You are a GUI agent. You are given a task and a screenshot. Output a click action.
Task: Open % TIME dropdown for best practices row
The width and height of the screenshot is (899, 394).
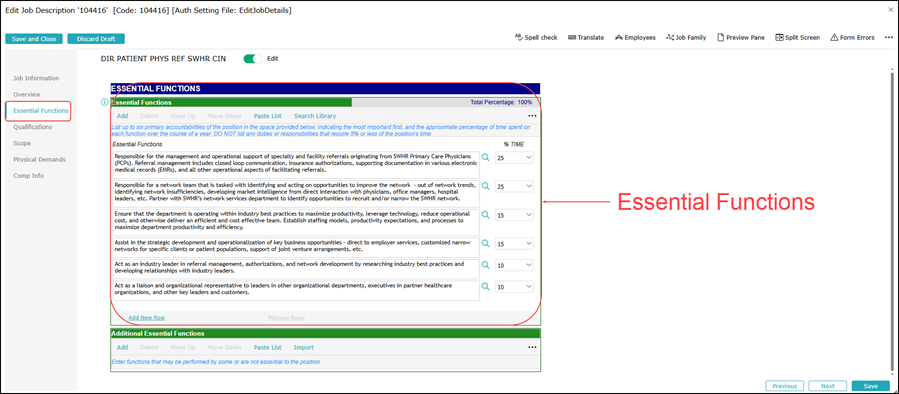tap(514, 214)
